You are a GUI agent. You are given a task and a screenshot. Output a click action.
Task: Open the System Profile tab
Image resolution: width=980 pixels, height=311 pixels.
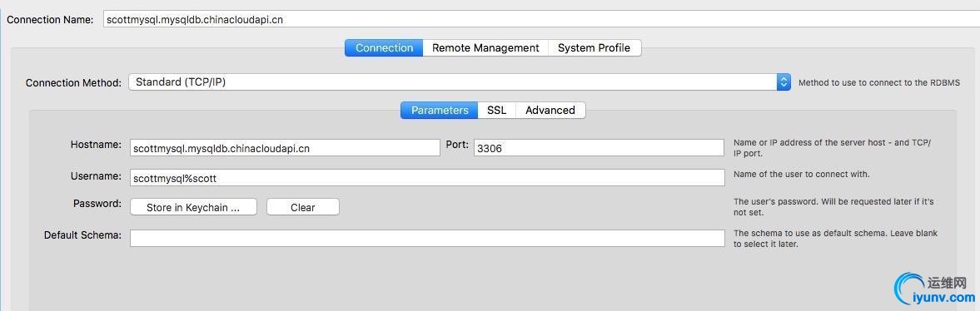coord(594,48)
